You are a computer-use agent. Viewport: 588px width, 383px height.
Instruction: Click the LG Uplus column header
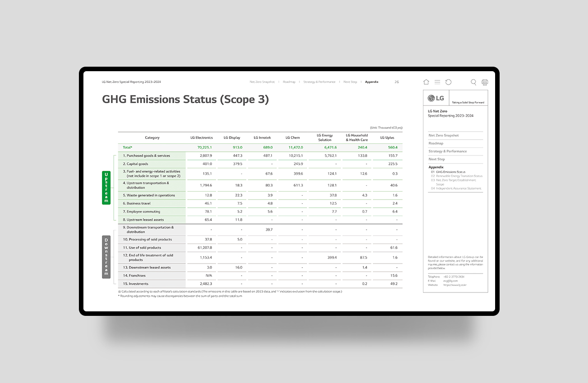[x=387, y=137]
